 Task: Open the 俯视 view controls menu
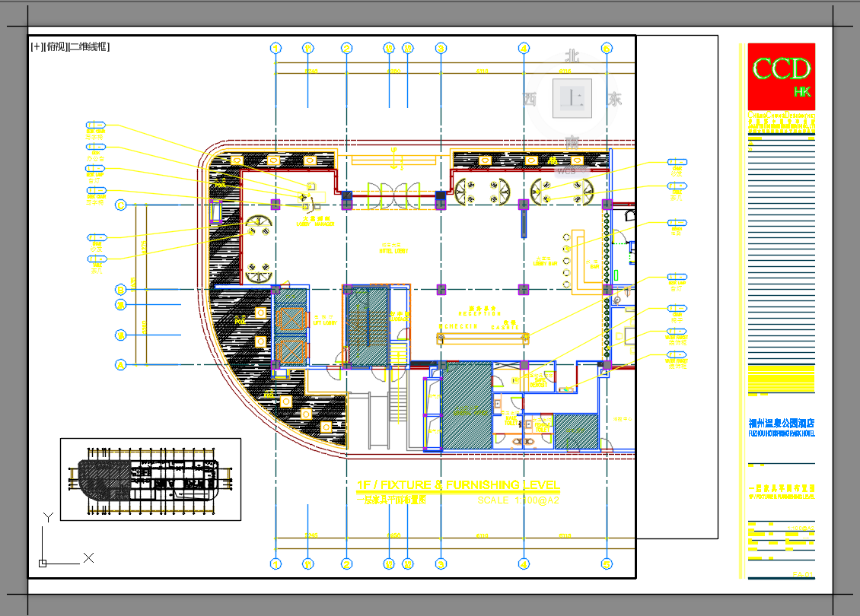click(56, 47)
